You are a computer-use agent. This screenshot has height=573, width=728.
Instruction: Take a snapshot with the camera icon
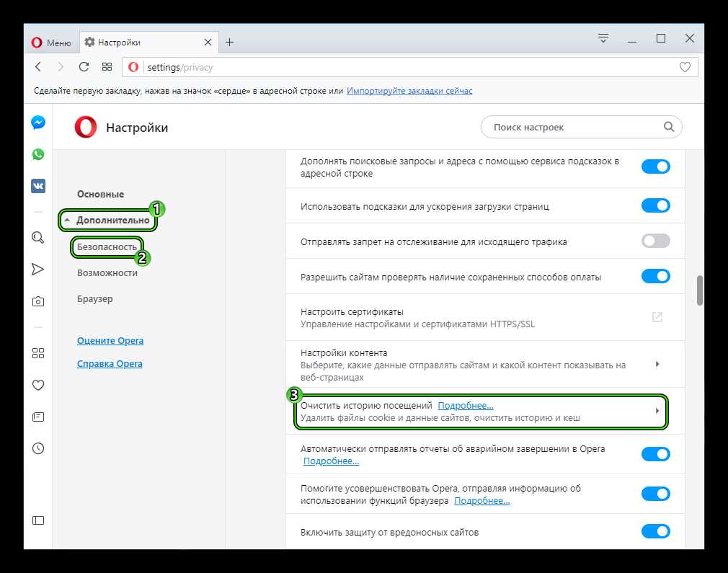coord(38,301)
